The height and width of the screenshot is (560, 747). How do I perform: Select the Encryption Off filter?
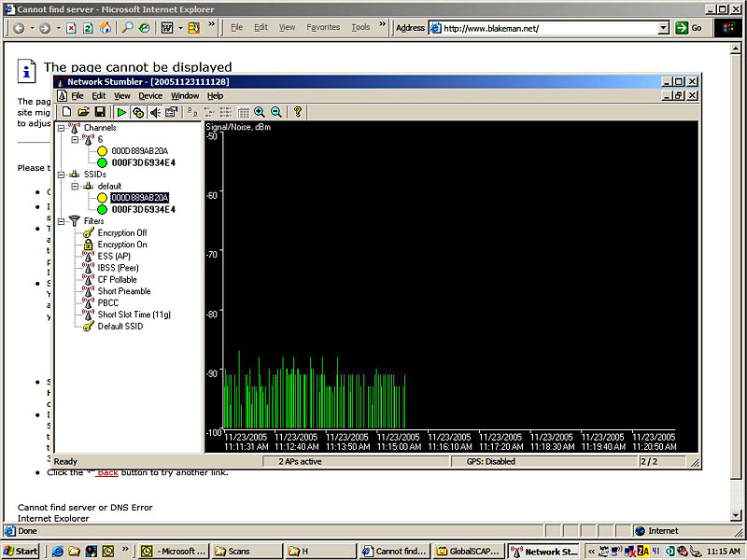(x=121, y=233)
